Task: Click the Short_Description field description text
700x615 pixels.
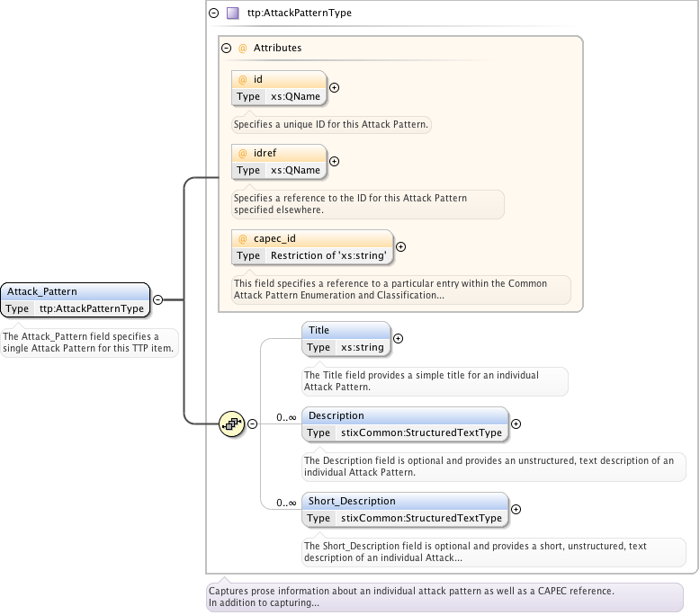Action: tap(474, 552)
